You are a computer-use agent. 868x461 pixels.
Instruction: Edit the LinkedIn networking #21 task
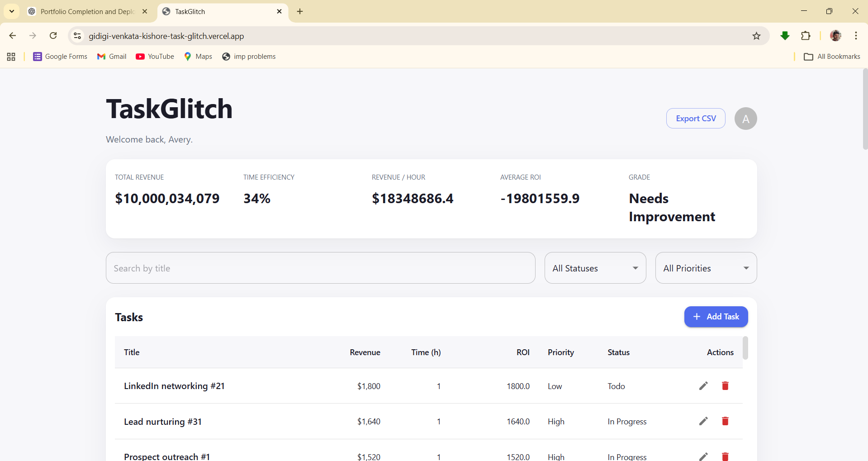point(703,386)
